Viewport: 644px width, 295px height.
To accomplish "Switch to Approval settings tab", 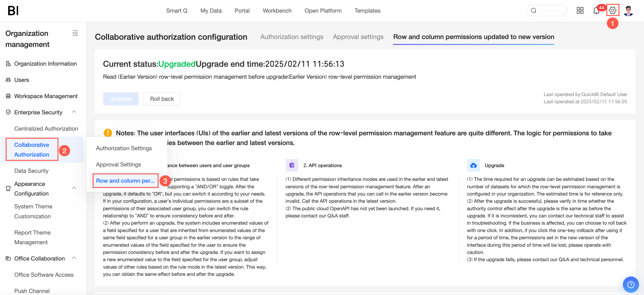I will point(358,37).
